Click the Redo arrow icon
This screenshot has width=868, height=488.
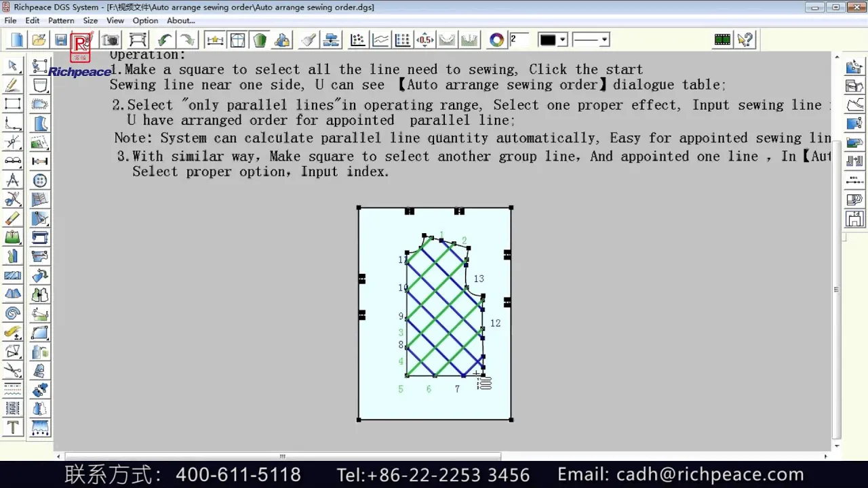pyautogui.click(x=187, y=40)
